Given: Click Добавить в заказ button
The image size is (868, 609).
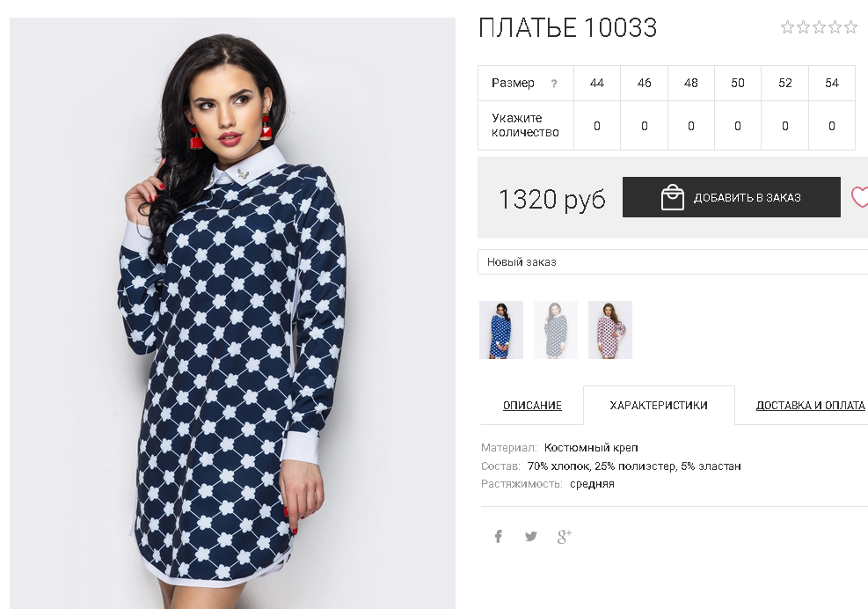Looking at the screenshot, I should 732,197.
